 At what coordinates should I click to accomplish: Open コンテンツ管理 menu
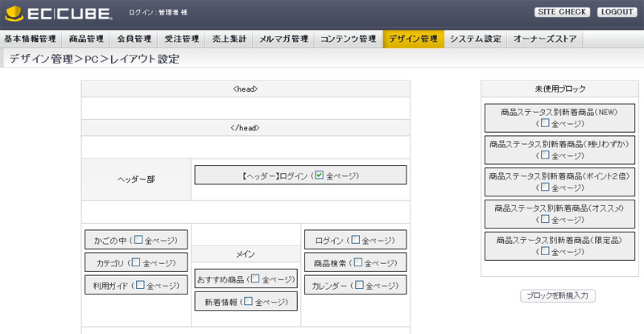coord(349,39)
